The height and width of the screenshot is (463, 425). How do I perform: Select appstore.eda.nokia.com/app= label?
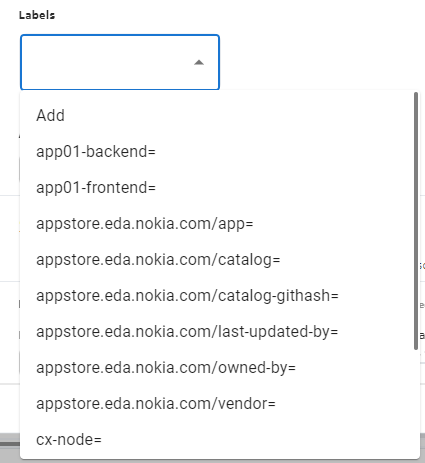[220, 223]
